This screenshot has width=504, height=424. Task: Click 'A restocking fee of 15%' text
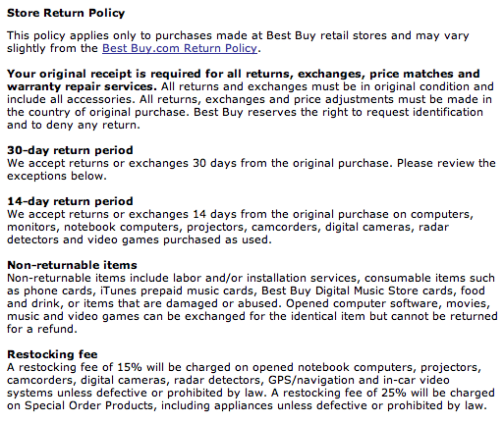click(x=75, y=367)
